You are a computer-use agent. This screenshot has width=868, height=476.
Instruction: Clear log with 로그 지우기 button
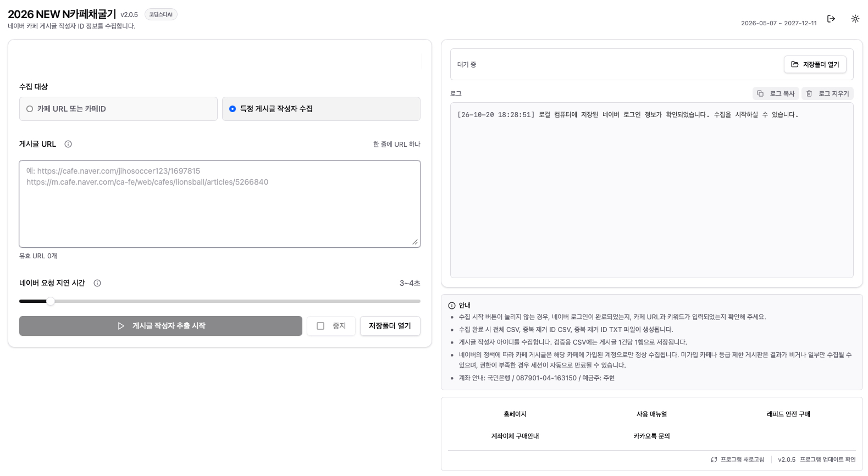tap(827, 93)
